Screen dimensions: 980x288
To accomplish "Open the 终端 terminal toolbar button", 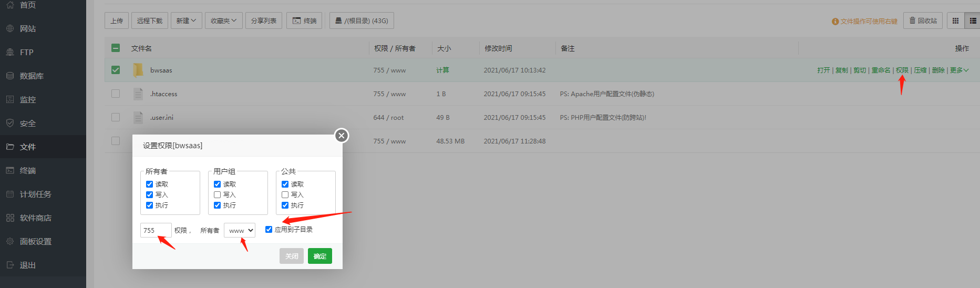I will click(304, 20).
